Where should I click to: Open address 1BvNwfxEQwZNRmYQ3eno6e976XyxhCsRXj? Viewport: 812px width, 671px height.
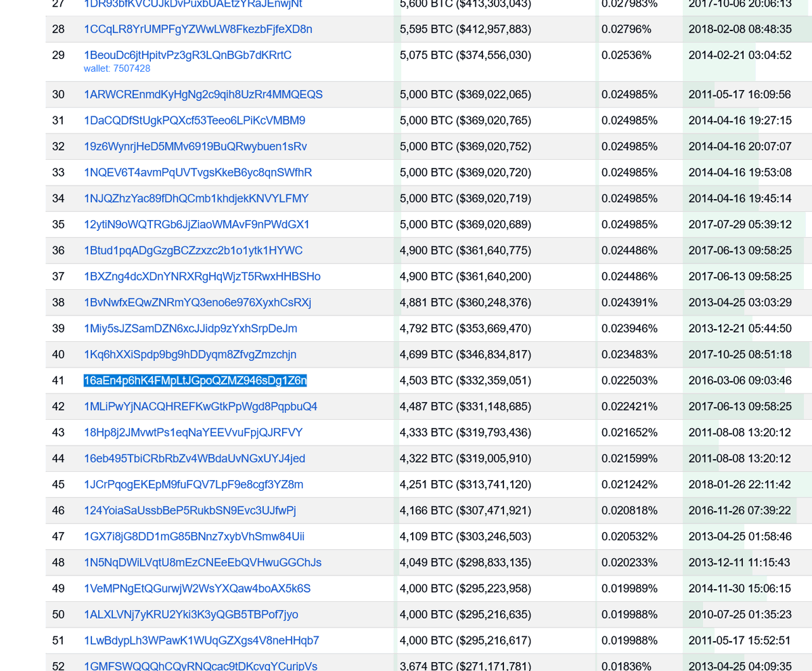coord(198,302)
